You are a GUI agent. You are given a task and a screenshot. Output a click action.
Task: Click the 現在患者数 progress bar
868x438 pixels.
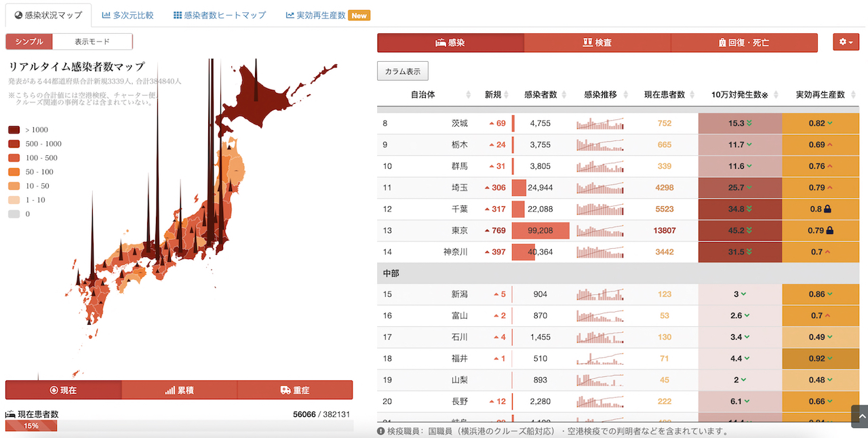point(179,426)
